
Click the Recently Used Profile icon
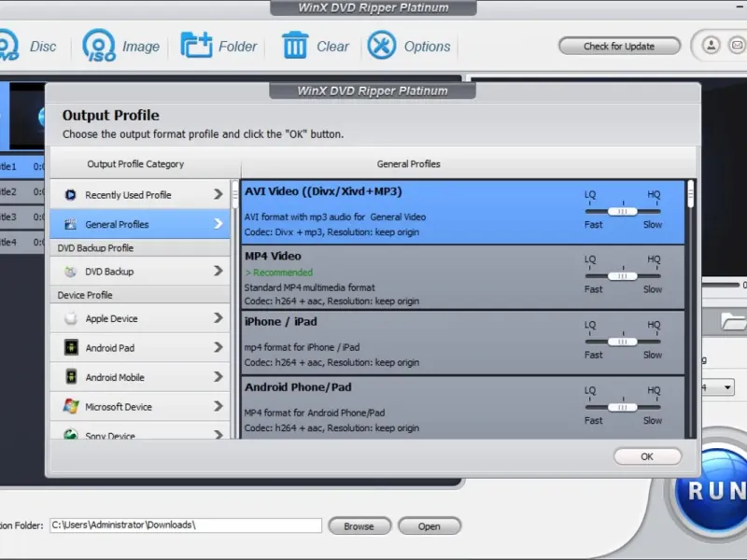pos(71,194)
